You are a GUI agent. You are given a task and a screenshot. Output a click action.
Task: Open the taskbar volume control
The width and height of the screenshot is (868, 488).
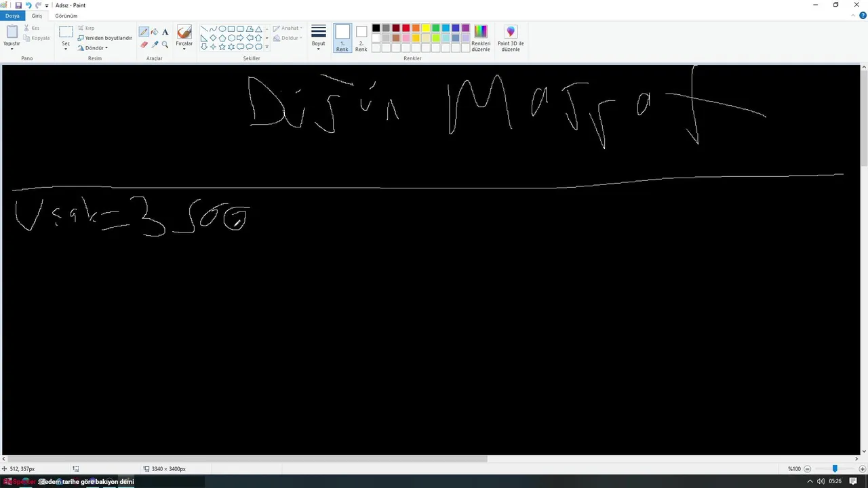(821, 481)
